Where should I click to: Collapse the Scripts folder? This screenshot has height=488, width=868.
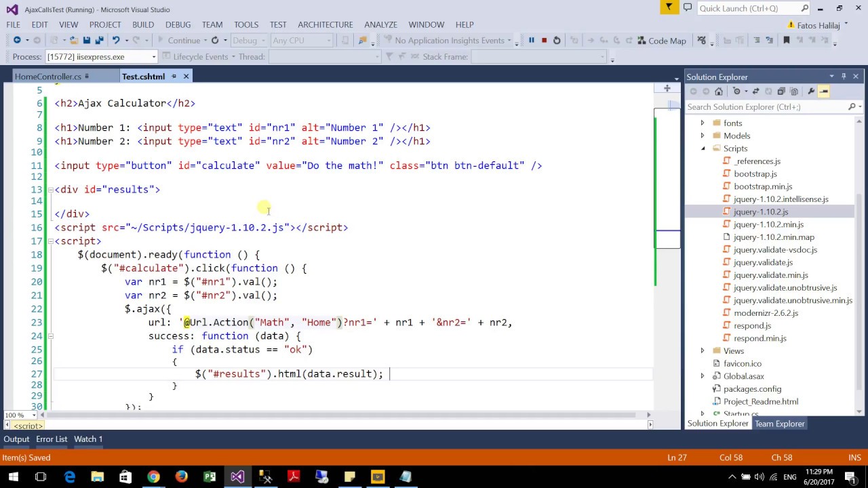click(x=703, y=148)
